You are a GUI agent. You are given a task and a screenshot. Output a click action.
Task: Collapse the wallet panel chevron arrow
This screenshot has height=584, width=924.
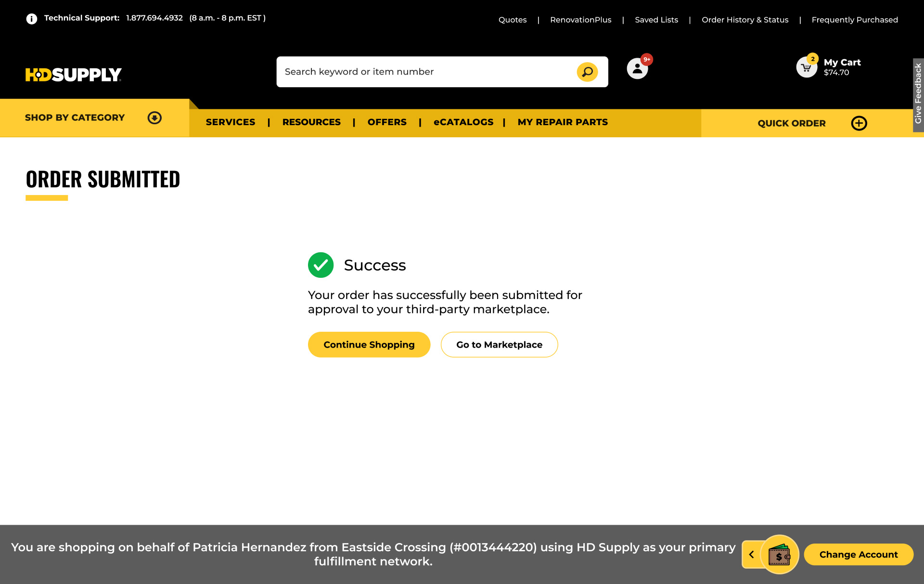(751, 555)
